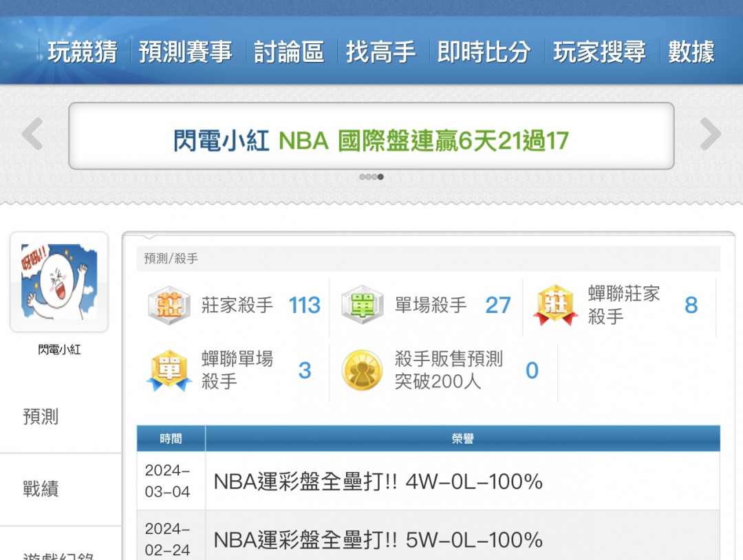This screenshot has height=560, width=743.
Task: Go to the 討論區 section
Action: (x=289, y=52)
